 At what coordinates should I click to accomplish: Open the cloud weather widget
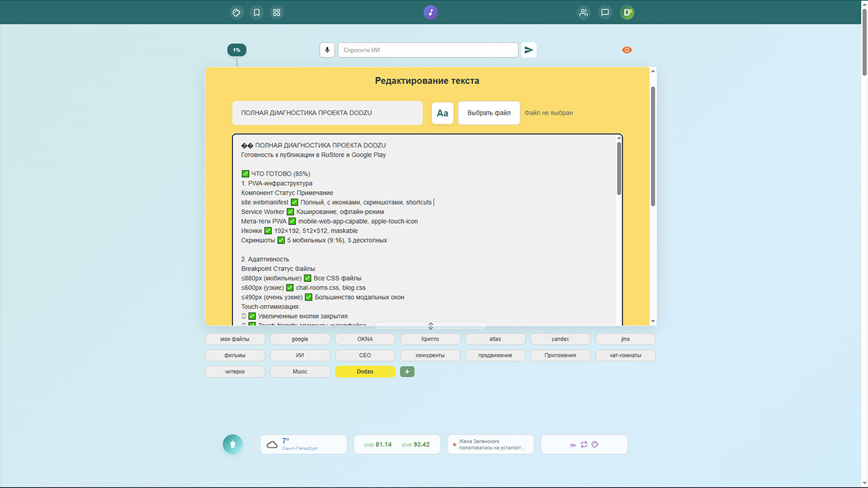tap(303, 445)
